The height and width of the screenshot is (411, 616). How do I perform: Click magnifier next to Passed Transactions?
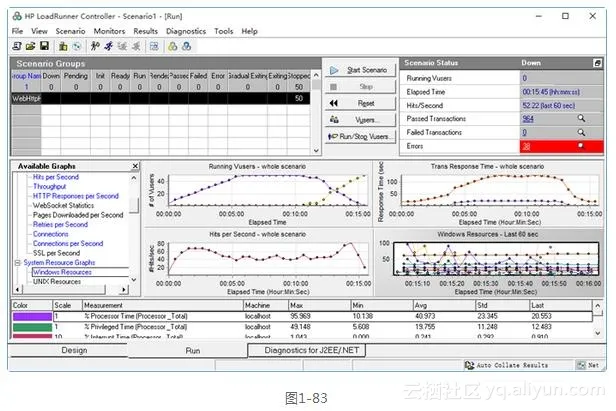(x=581, y=119)
